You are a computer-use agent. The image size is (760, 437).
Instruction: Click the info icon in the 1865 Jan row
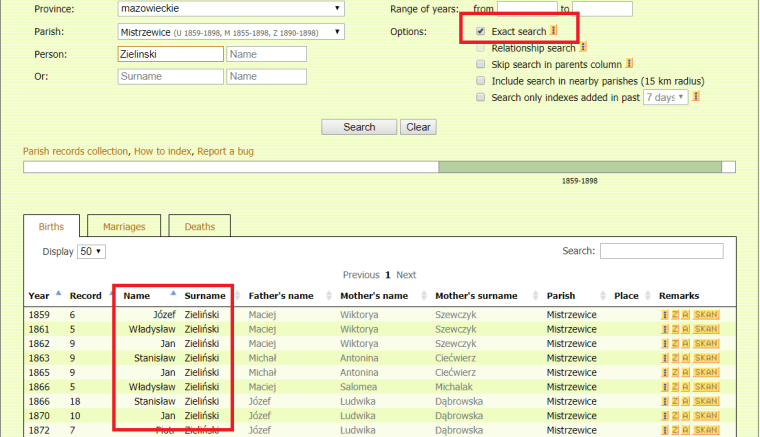tap(665, 372)
